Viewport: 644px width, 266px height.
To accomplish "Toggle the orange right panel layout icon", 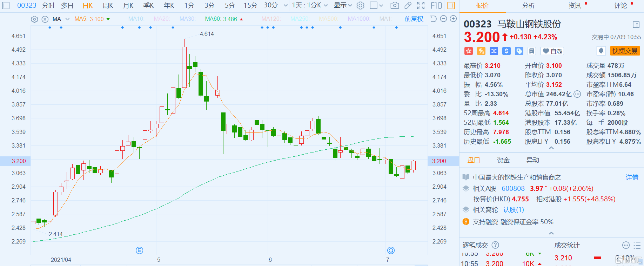I will pyautogui.click(x=451, y=5).
